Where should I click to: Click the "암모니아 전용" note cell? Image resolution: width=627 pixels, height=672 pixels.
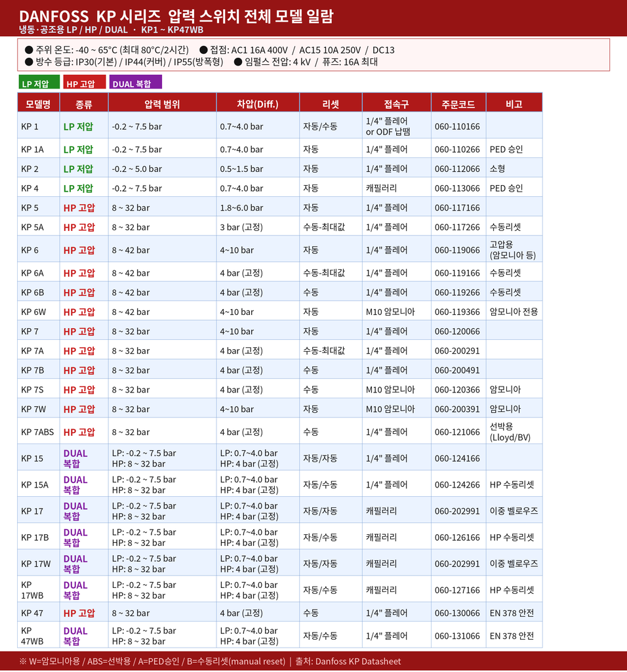coord(514,312)
